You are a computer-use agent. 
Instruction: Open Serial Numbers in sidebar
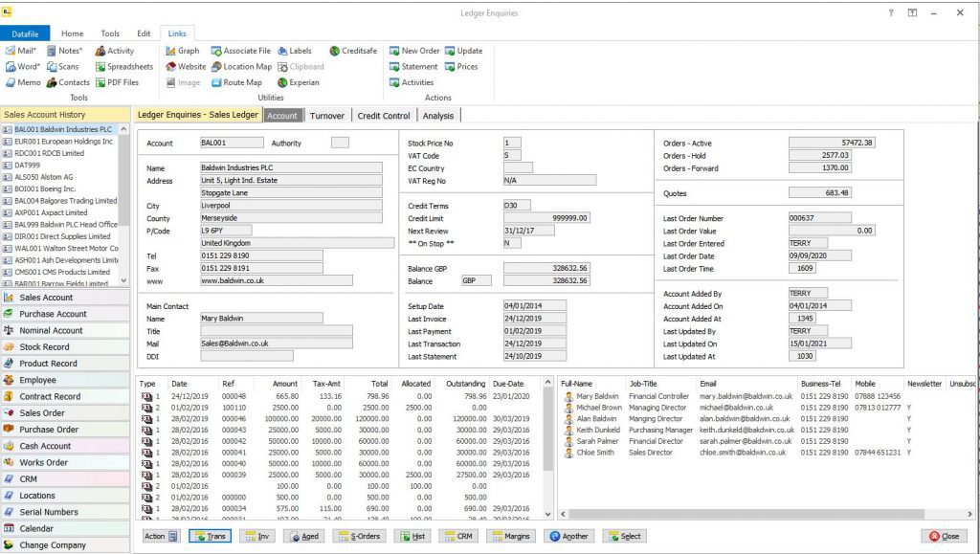click(65, 512)
